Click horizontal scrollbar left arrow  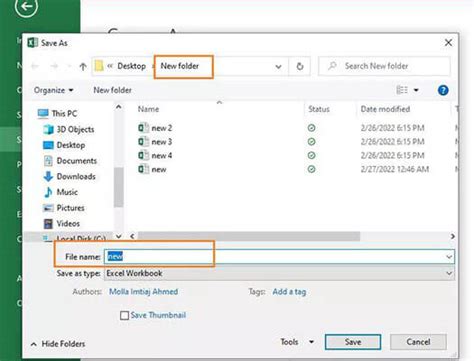coord(132,236)
